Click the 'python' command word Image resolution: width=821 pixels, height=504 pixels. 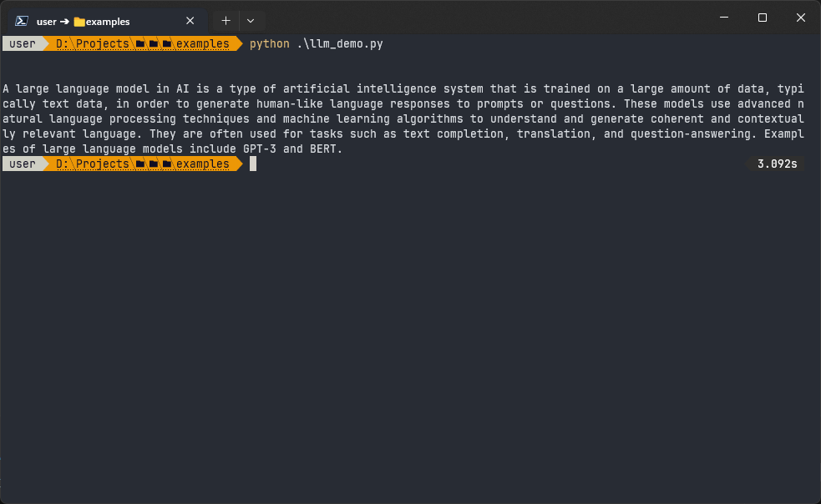(269, 44)
